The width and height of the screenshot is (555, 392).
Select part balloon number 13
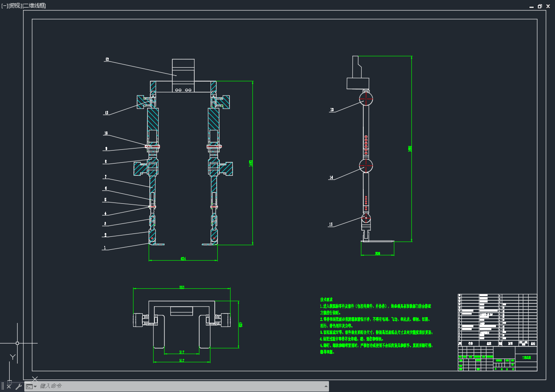coord(332,110)
